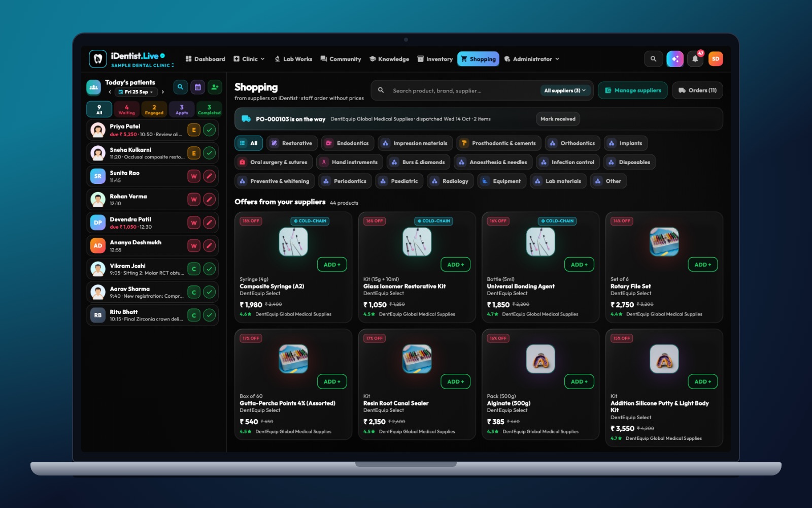Click the iDentist.Live tooth logo
Screen dimensions: 812x508
pos(98,59)
